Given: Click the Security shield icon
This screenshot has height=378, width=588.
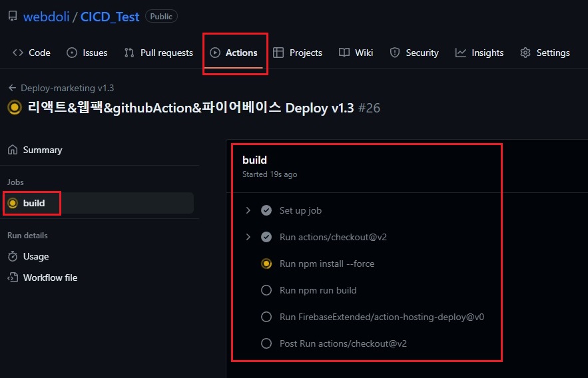Looking at the screenshot, I should [x=394, y=53].
